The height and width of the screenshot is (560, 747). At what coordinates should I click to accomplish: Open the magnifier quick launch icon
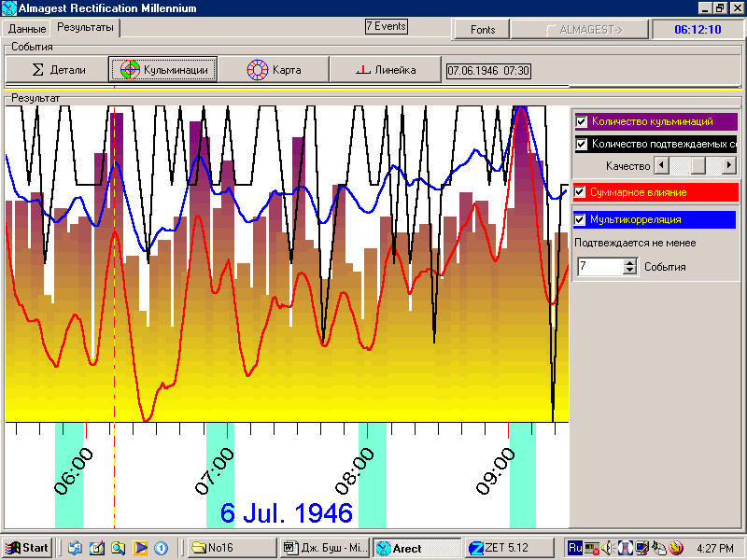pos(119,548)
